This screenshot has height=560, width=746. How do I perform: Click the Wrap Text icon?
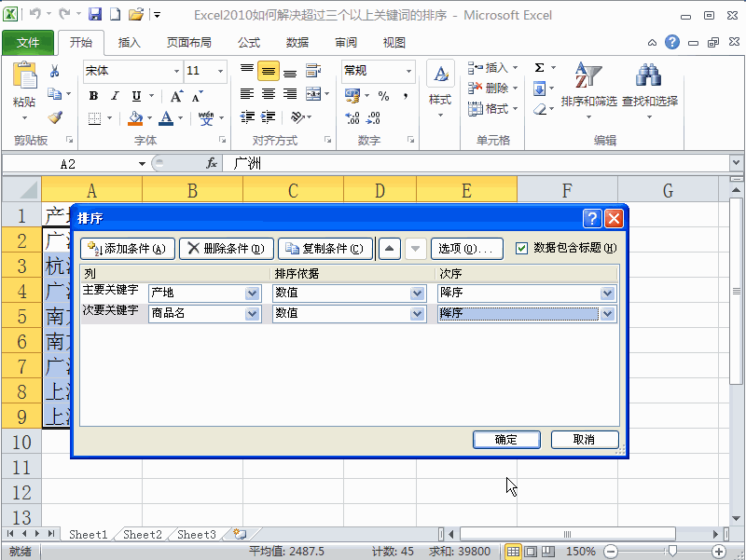pyautogui.click(x=313, y=71)
